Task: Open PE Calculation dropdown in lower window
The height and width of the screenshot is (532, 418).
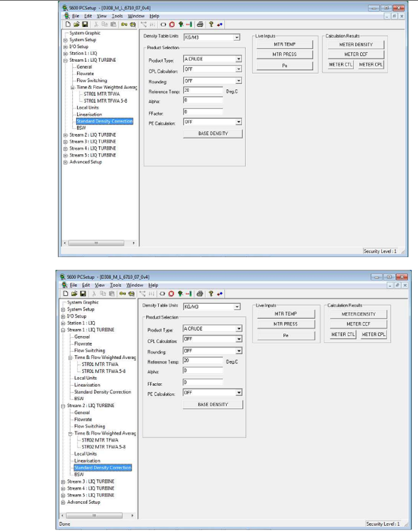Action: [239, 392]
